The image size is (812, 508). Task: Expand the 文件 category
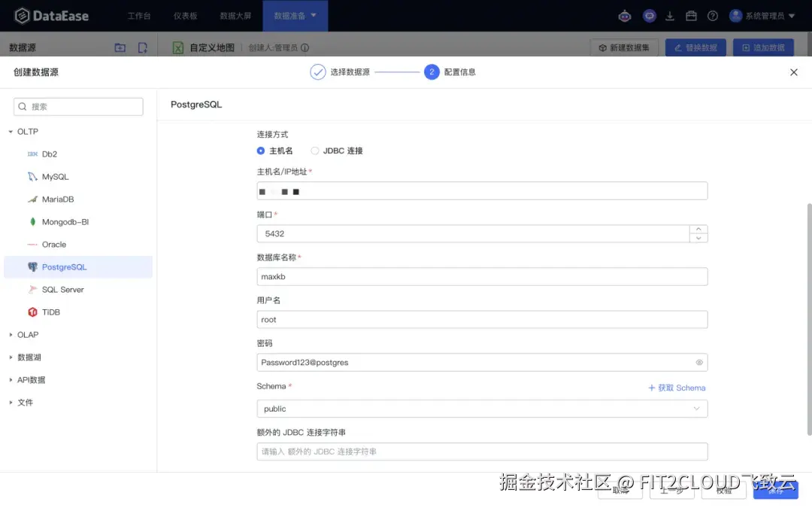tap(11, 402)
